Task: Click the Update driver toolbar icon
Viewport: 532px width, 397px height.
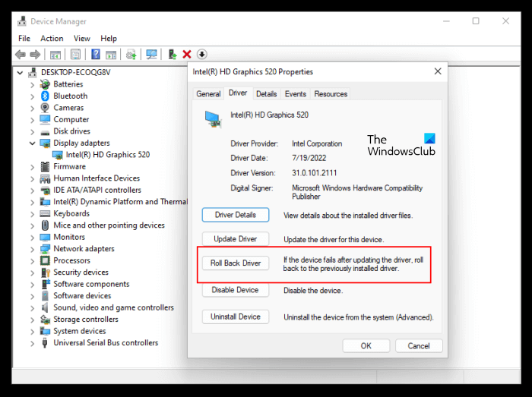Action: (173, 54)
